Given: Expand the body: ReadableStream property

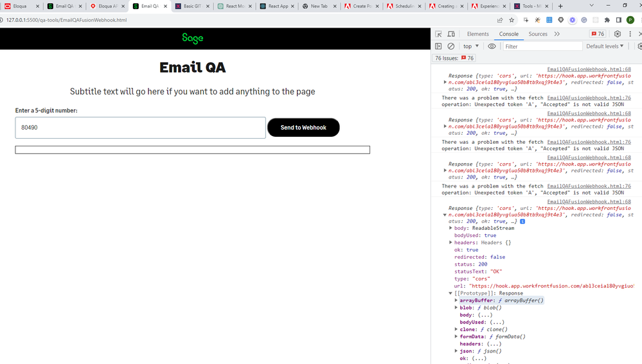Looking at the screenshot, I should tap(450, 228).
